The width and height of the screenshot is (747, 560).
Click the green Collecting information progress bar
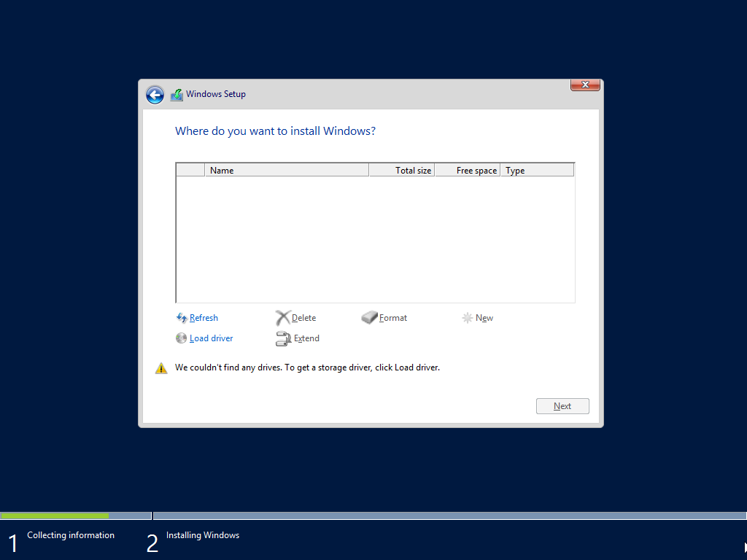55,516
